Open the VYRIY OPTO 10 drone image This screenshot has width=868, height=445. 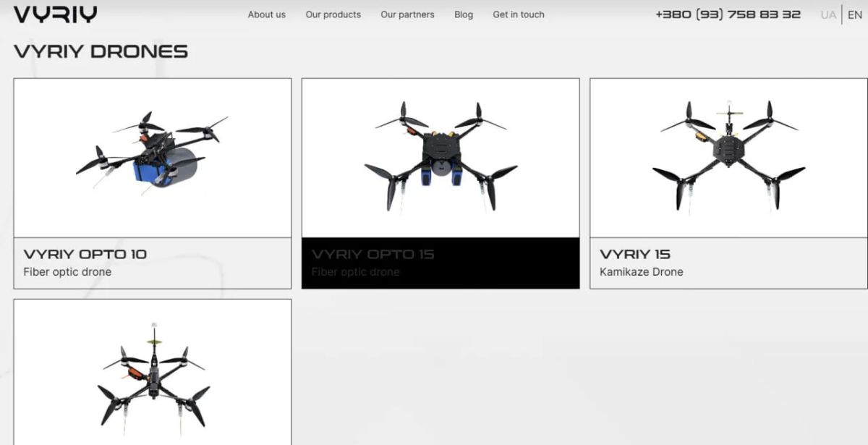pos(153,158)
